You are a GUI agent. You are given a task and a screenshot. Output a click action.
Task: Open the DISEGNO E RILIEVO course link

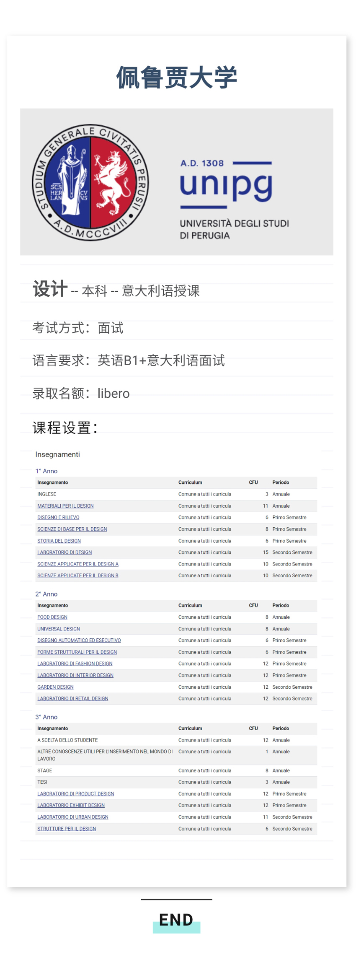pyautogui.click(x=58, y=517)
